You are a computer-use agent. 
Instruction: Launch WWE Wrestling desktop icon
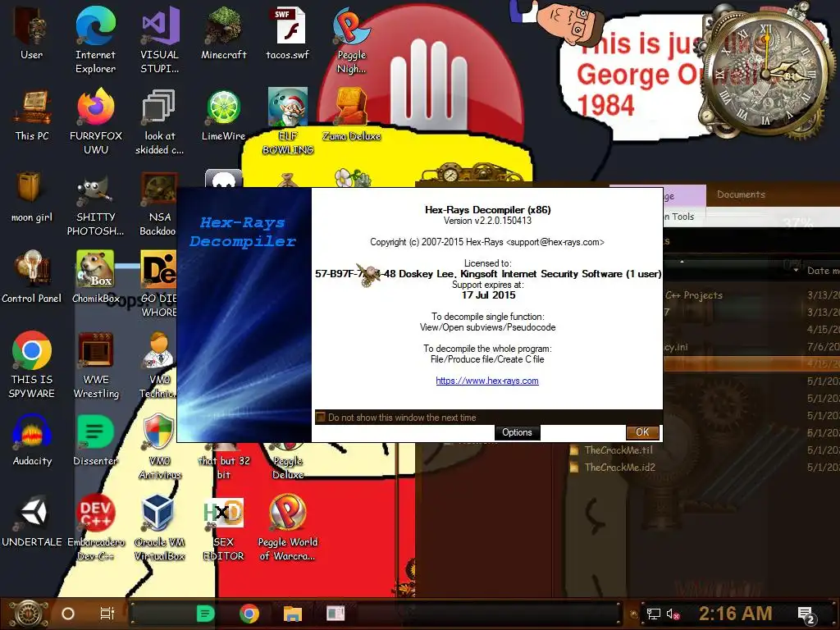(x=96, y=365)
